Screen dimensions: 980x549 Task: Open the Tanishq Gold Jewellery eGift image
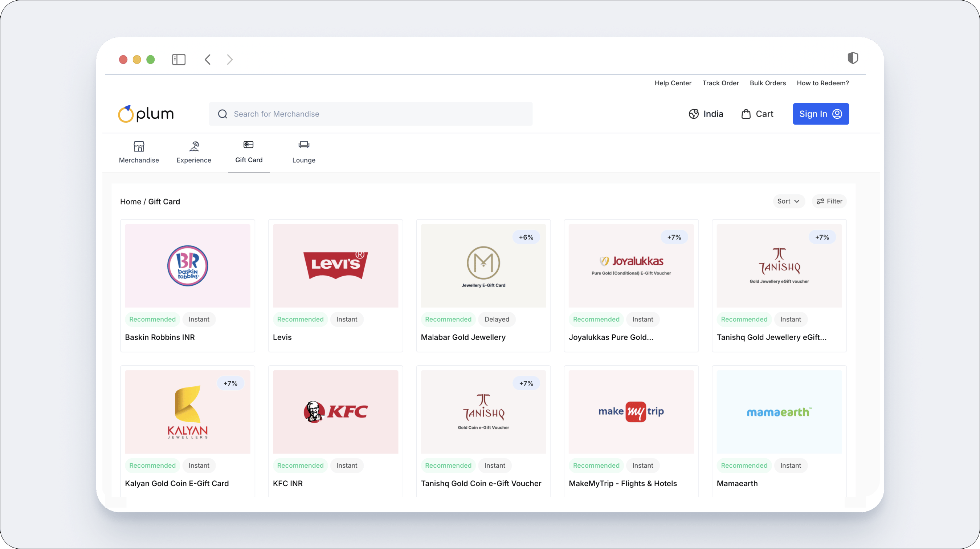(x=779, y=265)
